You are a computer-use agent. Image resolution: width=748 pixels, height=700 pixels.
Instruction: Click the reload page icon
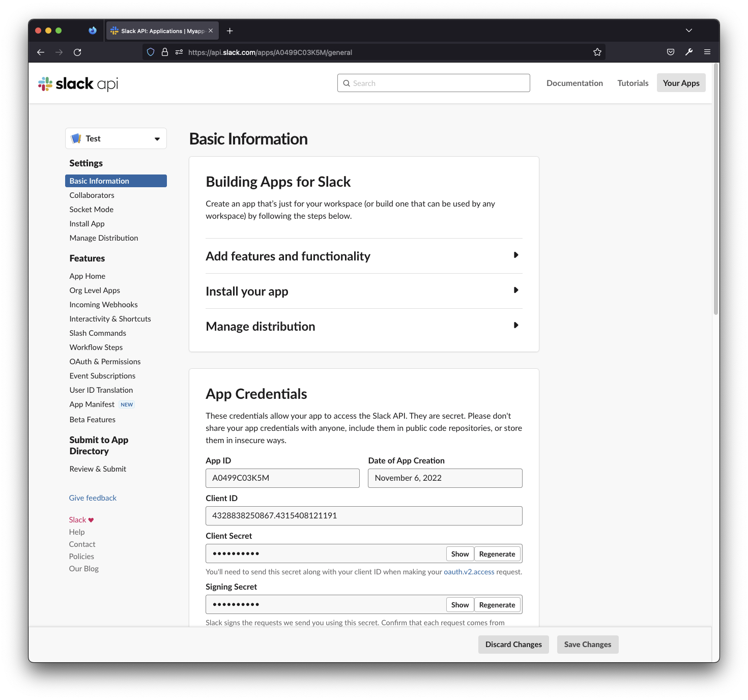coord(77,52)
